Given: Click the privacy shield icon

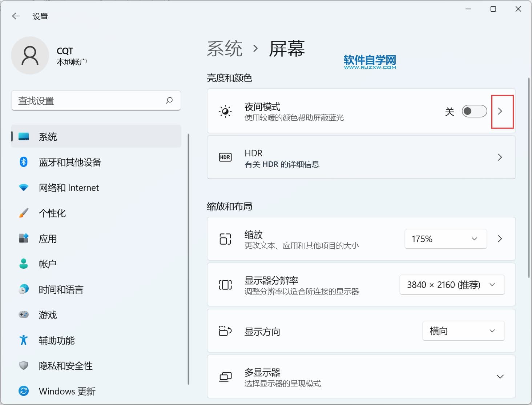Looking at the screenshot, I should coord(24,365).
